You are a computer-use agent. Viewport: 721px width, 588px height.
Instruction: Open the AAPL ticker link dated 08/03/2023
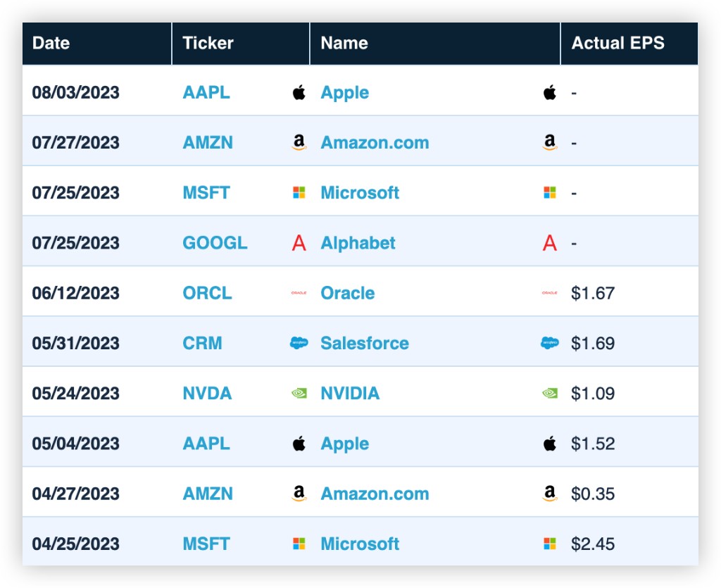click(x=206, y=92)
